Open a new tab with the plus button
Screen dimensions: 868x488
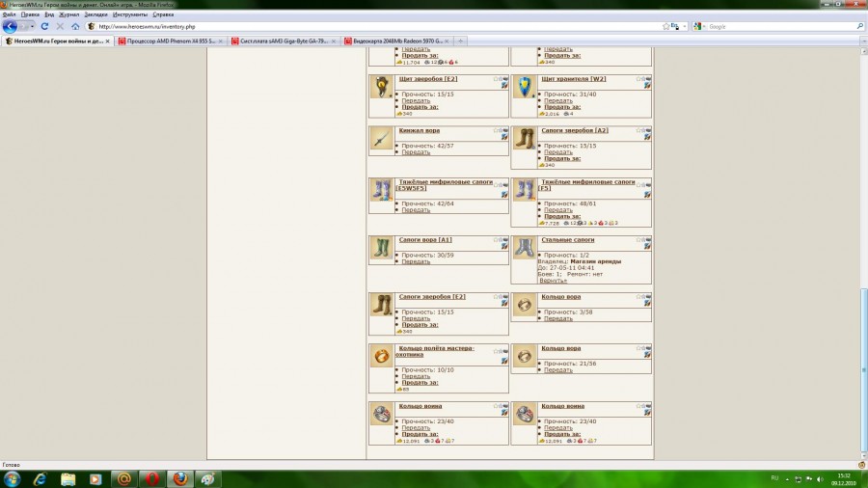click(460, 41)
